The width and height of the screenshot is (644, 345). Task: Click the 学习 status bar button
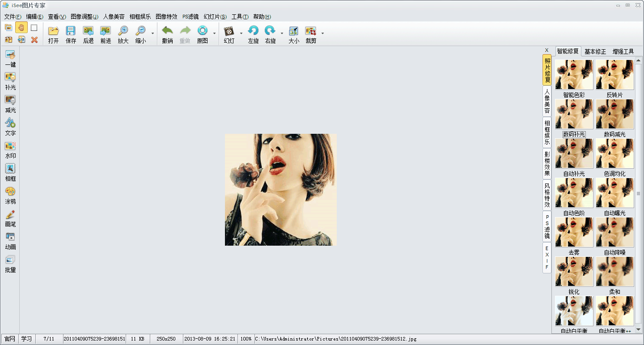pyautogui.click(x=27, y=339)
